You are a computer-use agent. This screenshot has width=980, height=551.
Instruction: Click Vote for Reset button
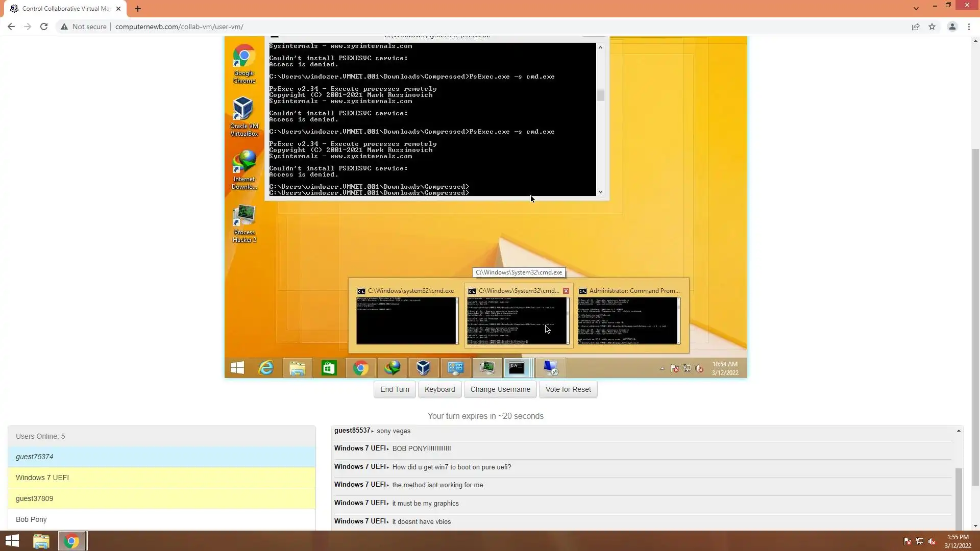tap(568, 389)
